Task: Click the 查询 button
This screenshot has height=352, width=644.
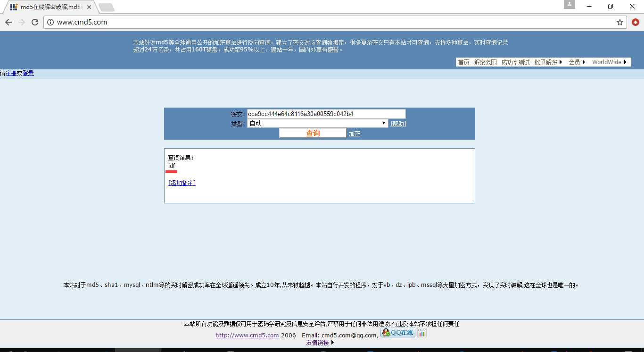Action: click(x=313, y=133)
